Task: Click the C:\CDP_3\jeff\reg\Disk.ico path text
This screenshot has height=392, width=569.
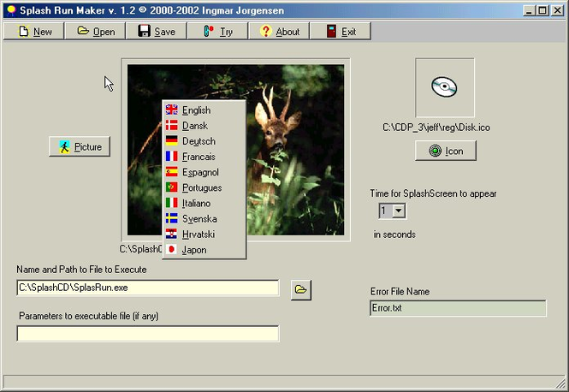Action: [x=436, y=128]
